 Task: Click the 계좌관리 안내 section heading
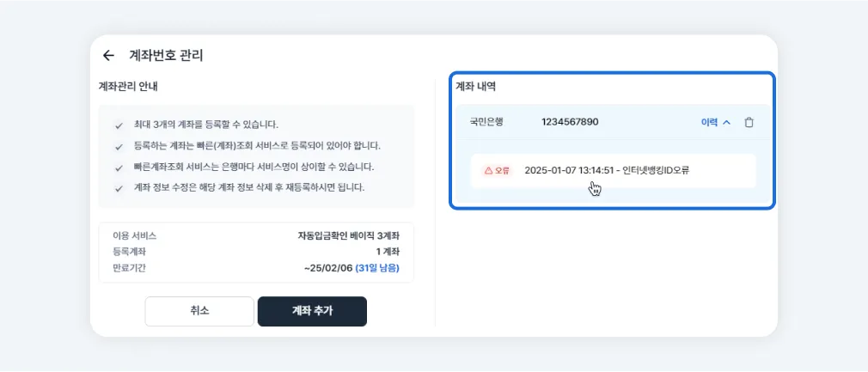tap(129, 87)
